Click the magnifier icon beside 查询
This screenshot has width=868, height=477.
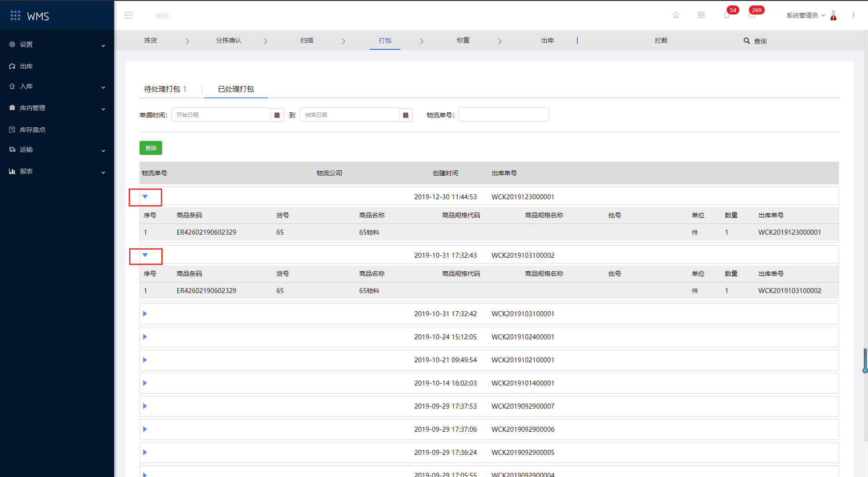pyautogui.click(x=747, y=41)
